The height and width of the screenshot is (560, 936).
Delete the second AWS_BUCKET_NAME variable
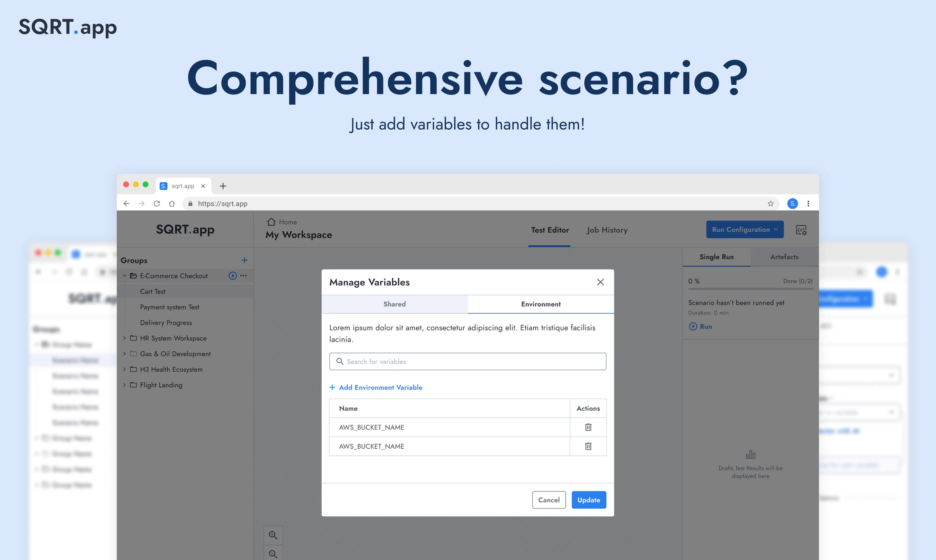[x=588, y=446]
